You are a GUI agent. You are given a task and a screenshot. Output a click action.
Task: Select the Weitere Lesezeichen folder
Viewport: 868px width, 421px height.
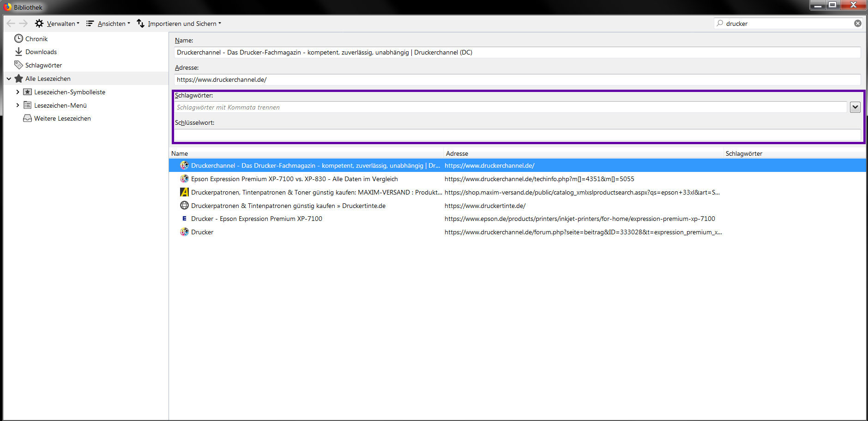tap(62, 119)
